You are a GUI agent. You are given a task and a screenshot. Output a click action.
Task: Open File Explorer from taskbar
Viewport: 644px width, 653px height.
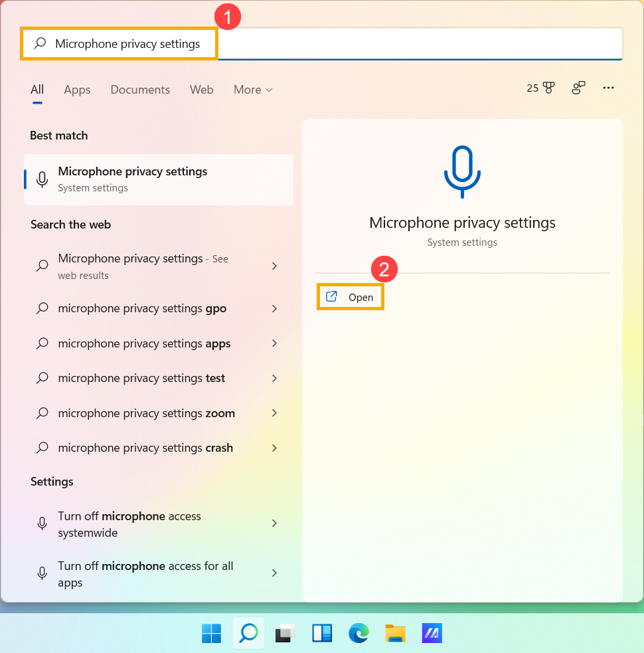point(395,633)
